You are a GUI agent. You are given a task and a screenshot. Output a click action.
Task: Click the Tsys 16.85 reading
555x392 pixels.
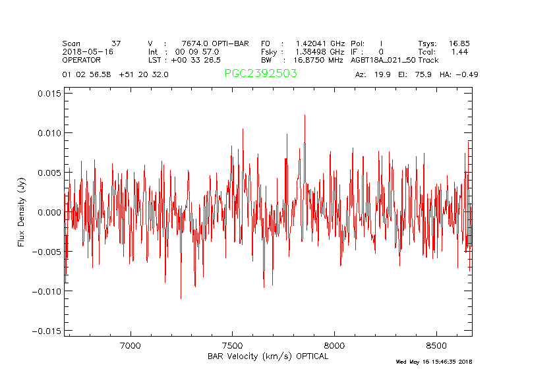(444, 43)
